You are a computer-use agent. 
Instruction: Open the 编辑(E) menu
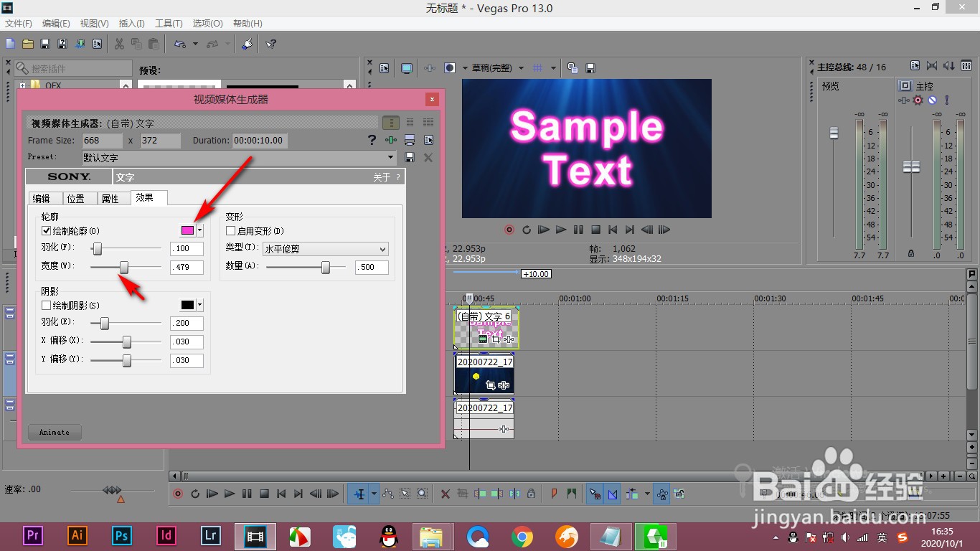coord(56,24)
